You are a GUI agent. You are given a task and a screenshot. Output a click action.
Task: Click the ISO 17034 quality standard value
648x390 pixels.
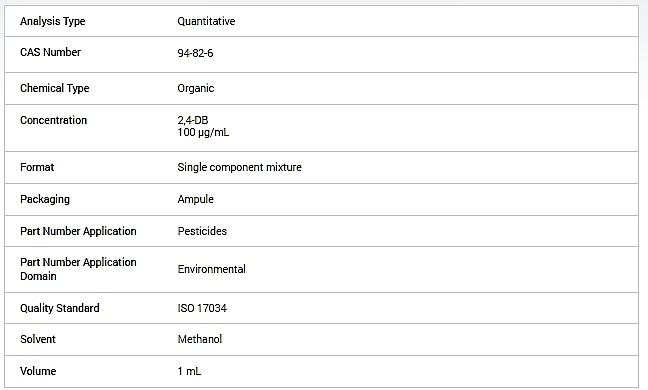click(202, 308)
